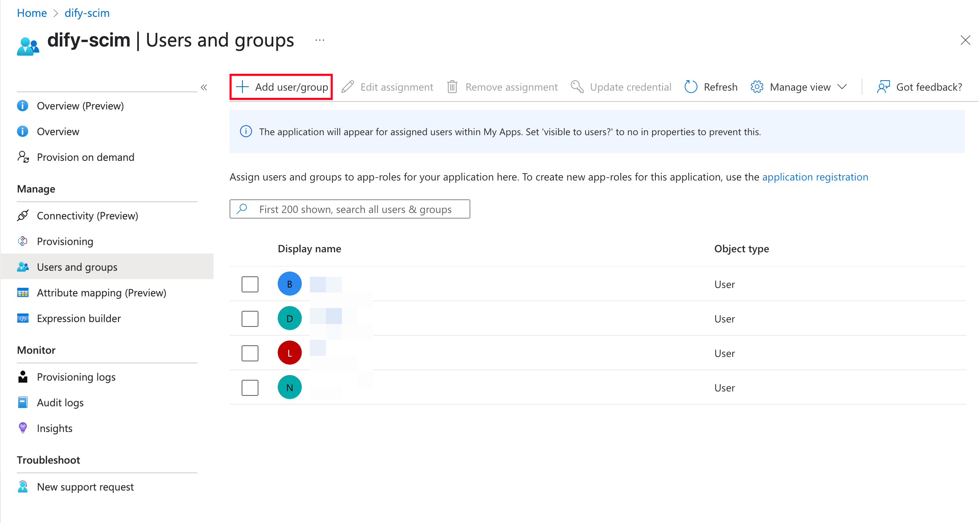This screenshot has height=523, width=980.
Task: Click Overview (Preview) info icon
Action: (22, 105)
